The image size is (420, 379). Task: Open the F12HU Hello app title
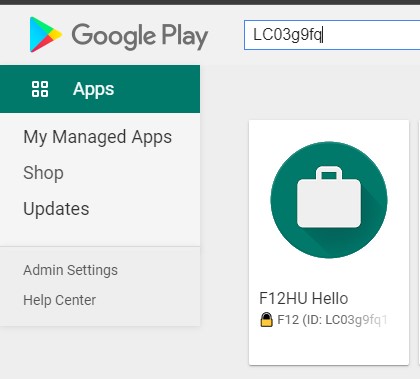click(304, 298)
